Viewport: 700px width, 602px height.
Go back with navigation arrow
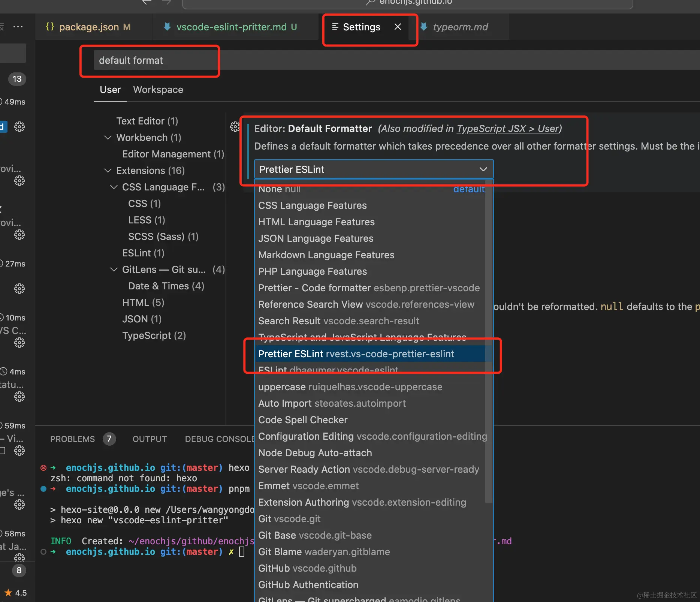click(147, 2)
